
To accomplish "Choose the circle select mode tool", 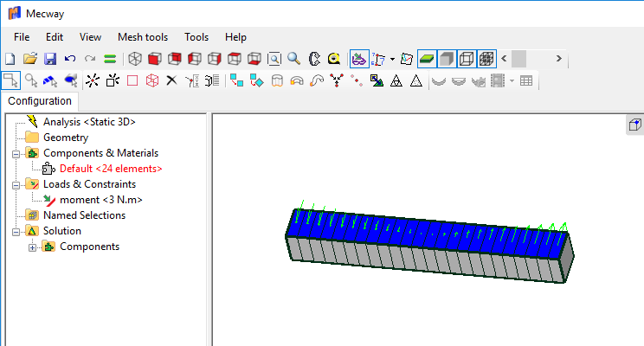I will click(31, 80).
